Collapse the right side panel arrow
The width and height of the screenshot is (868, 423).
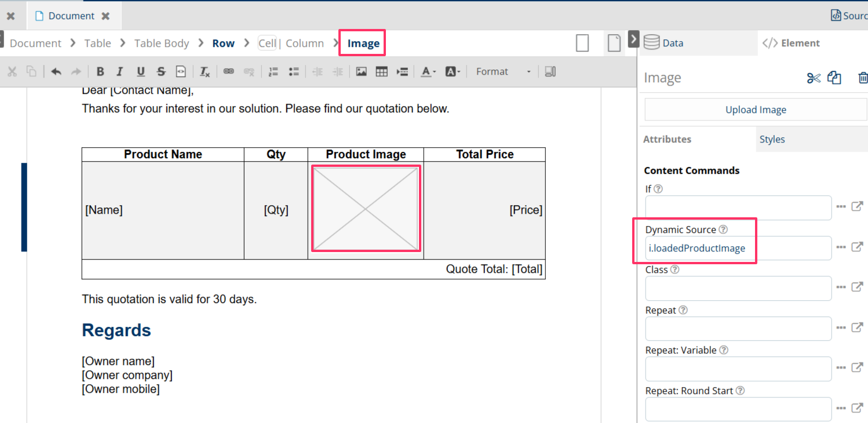633,39
